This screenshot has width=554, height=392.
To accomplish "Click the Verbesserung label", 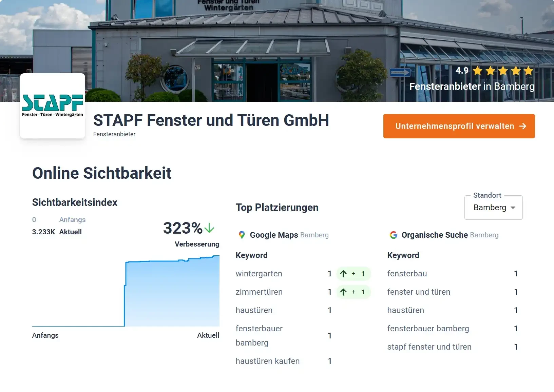I will pos(197,244).
